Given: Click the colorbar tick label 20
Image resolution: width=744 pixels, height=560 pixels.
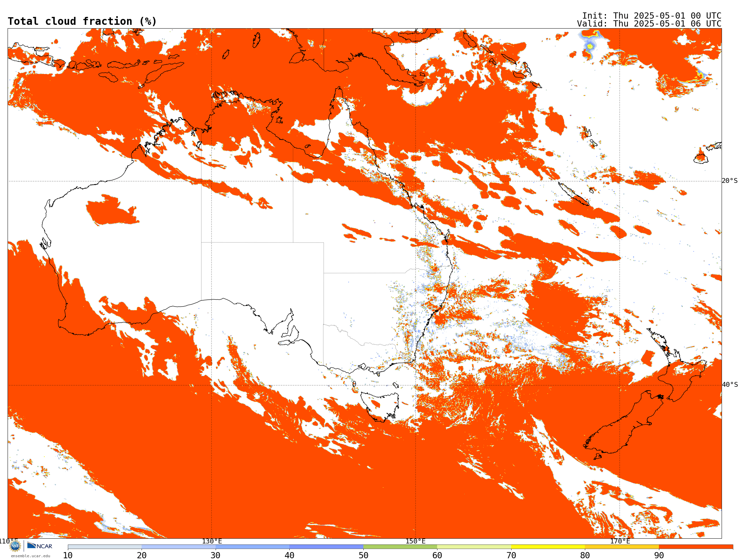Looking at the screenshot, I should pos(142,555).
